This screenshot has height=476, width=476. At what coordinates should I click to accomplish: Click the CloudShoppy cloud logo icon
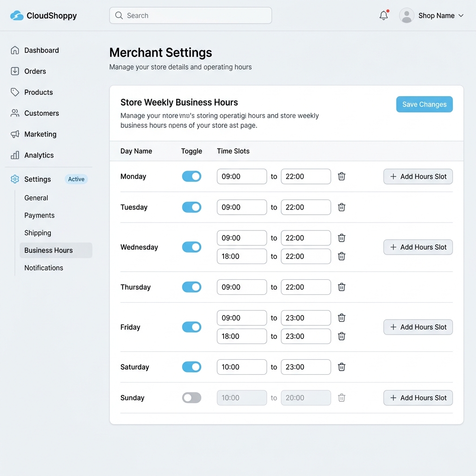click(x=17, y=15)
